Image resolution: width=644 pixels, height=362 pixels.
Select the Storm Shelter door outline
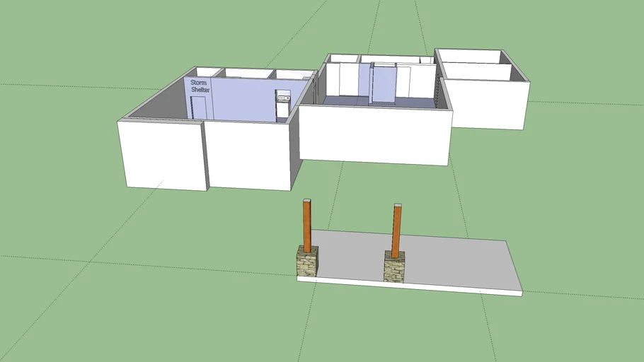click(x=199, y=107)
